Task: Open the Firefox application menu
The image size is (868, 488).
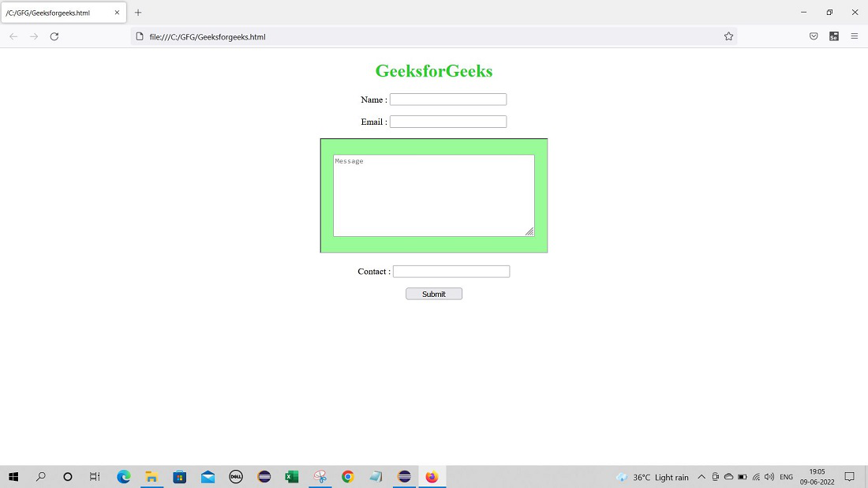Action: 854,36
